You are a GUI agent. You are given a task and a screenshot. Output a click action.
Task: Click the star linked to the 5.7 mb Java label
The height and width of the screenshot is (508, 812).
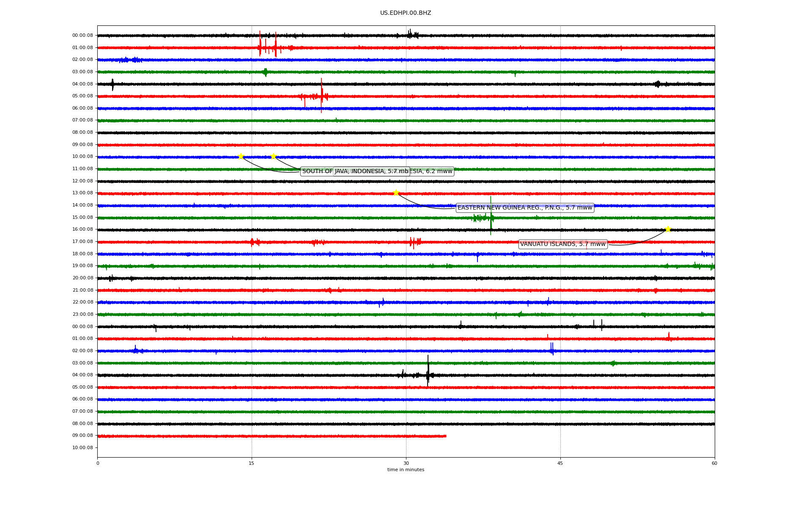tap(241, 156)
